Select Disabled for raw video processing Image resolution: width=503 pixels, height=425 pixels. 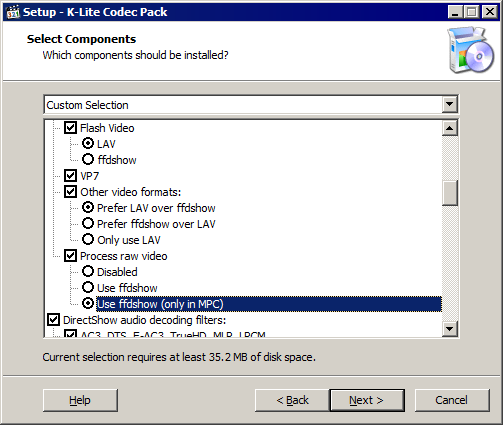(88, 271)
